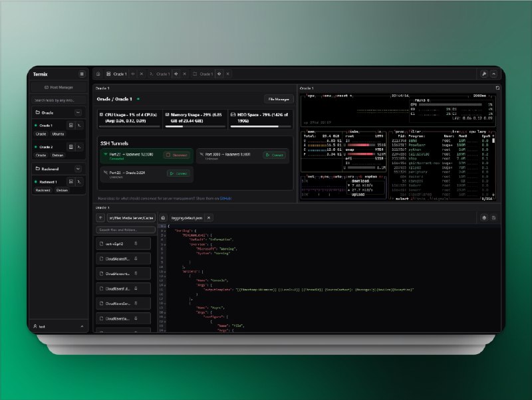This screenshot has height=400, width=532.
Task: Collapse the Oracle host folder
Action: pos(78,113)
